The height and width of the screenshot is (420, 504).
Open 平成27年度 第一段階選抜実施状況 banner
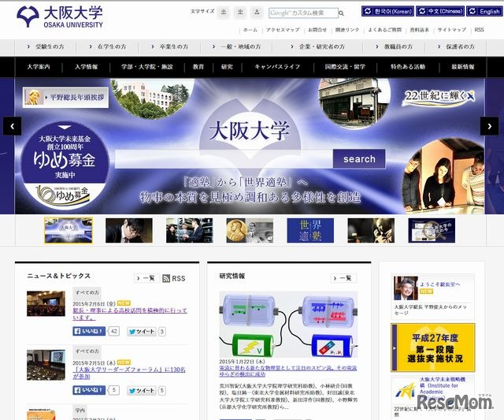433,348
